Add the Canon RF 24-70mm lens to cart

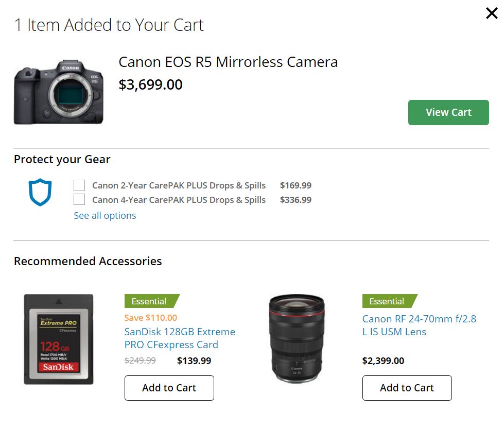click(x=407, y=388)
